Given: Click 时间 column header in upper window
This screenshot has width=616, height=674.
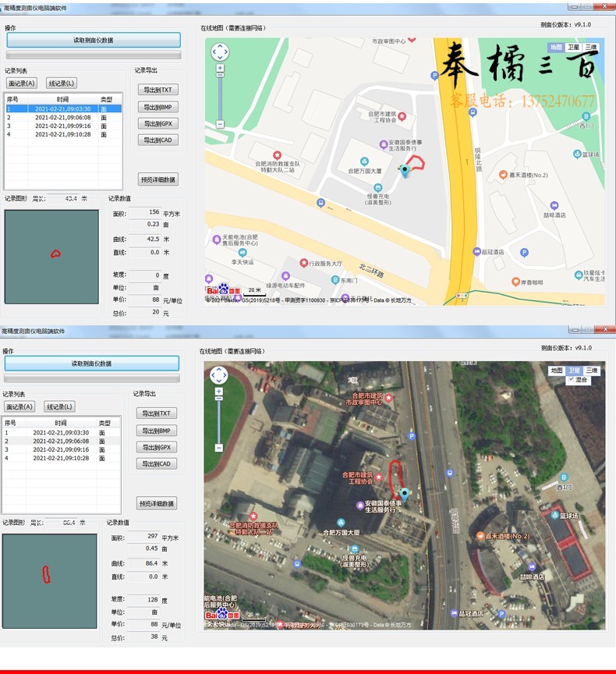Looking at the screenshot, I should coord(62,99).
